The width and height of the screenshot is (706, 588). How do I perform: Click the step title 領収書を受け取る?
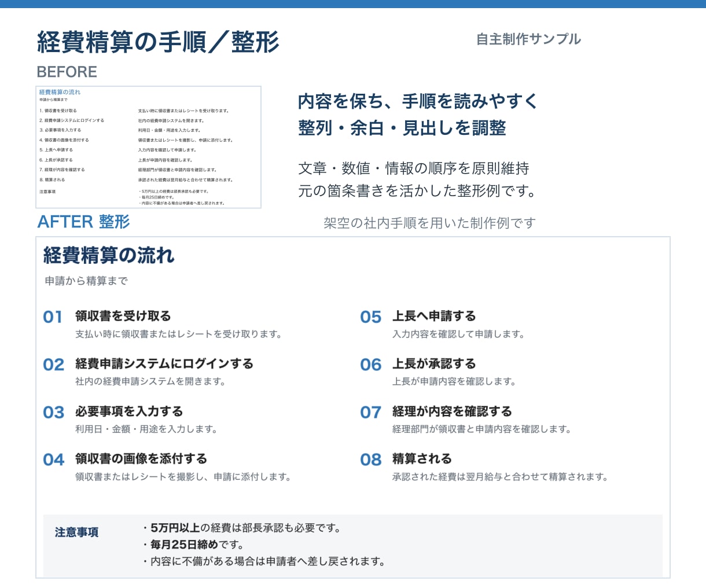[123, 316]
